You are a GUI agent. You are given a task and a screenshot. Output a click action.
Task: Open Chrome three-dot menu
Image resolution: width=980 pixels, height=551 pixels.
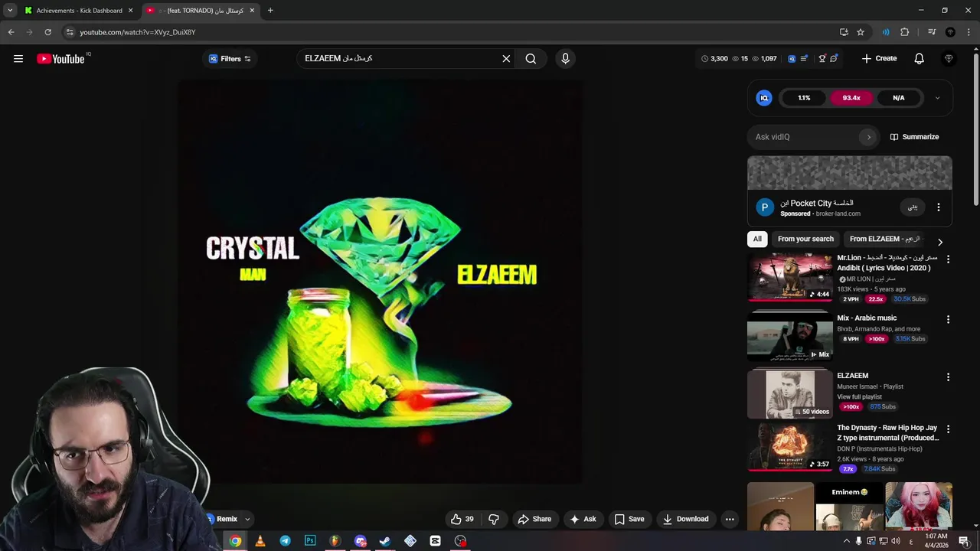pyautogui.click(x=969, y=32)
